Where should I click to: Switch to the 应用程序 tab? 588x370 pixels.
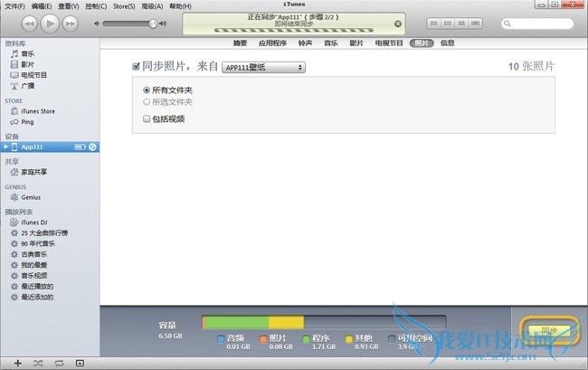click(x=272, y=43)
